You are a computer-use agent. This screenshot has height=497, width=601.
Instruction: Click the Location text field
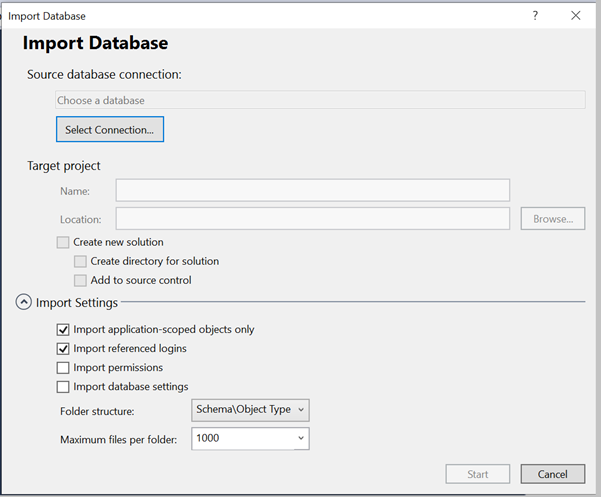pyautogui.click(x=312, y=219)
